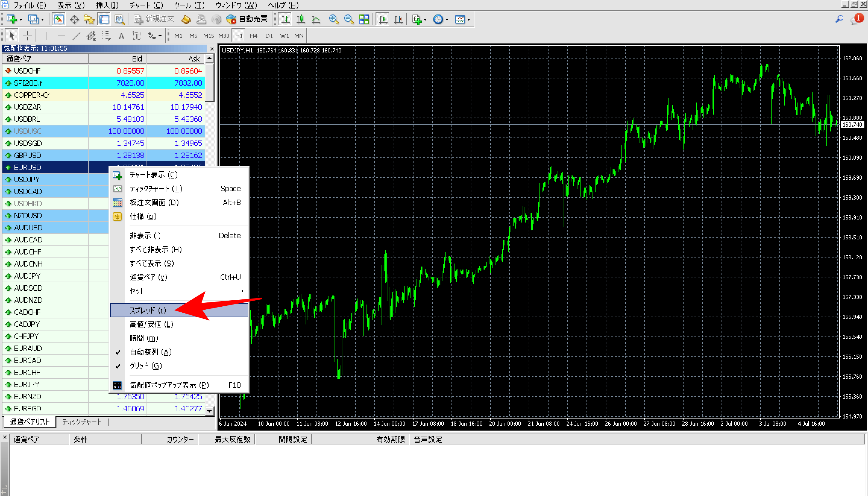This screenshot has height=496, width=868.
Task: Select the trendline drawing tool
Action: point(77,36)
